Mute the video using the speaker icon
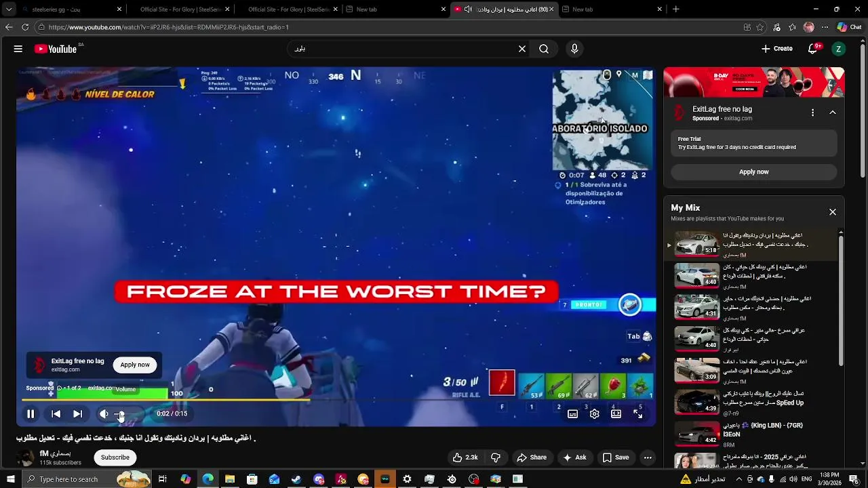 pos(104,413)
